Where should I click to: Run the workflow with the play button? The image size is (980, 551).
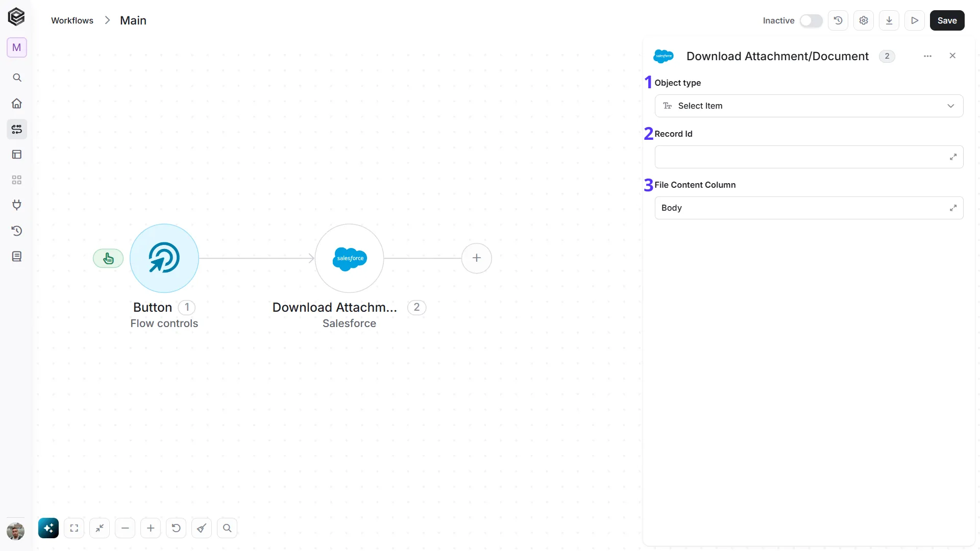(915, 20)
